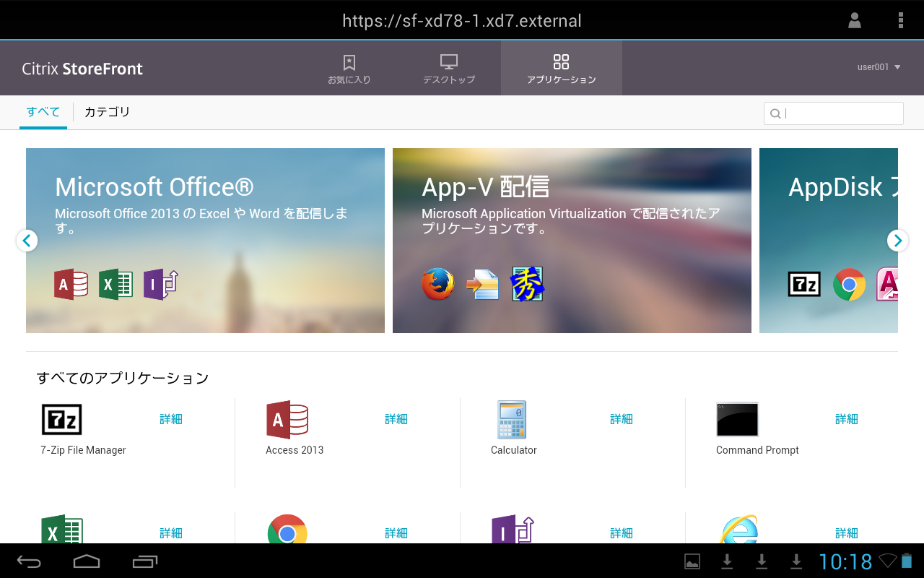The image size is (924, 578).
Task: Click Access icon in Microsoft Office banner
Action: (x=71, y=284)
